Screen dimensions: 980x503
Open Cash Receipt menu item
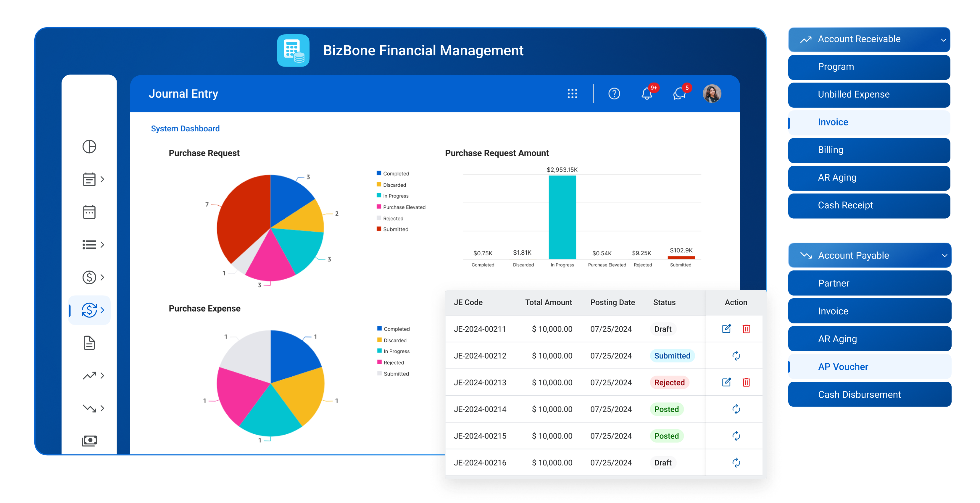coord(869,206)
